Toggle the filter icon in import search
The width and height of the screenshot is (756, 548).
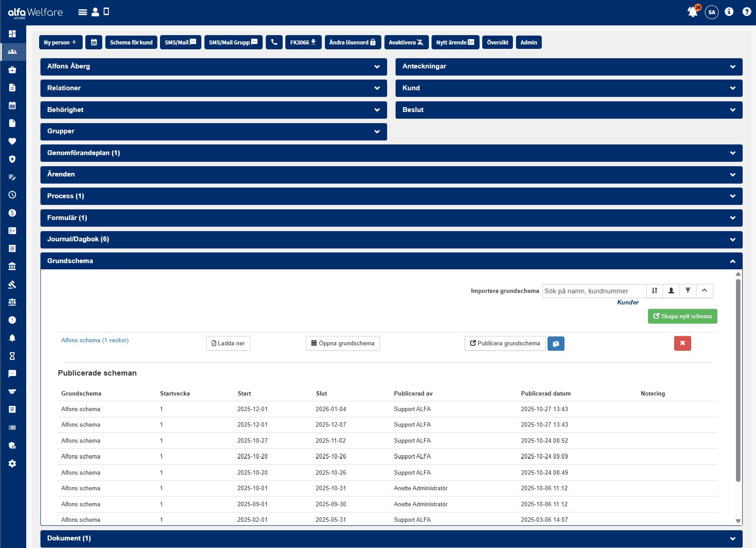[x=688, y=291]
